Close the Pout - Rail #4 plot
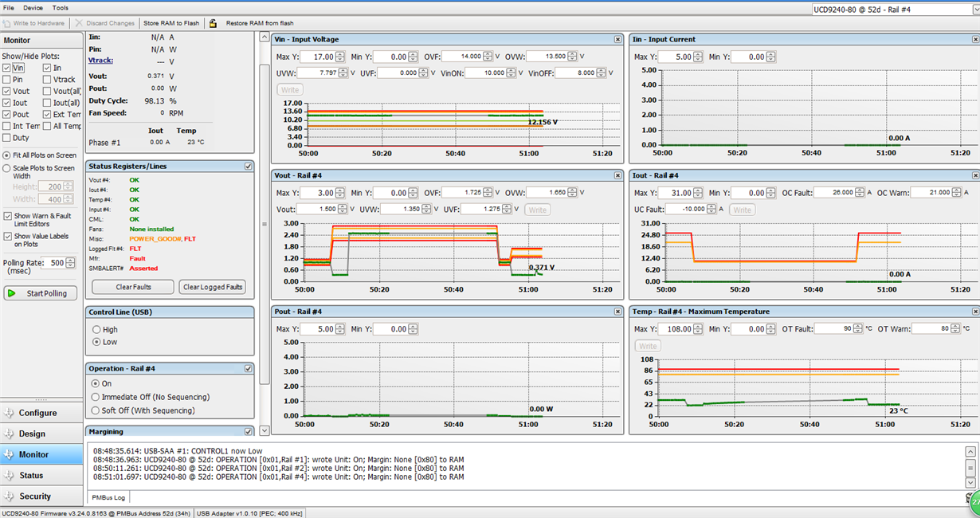 point(617,312)
